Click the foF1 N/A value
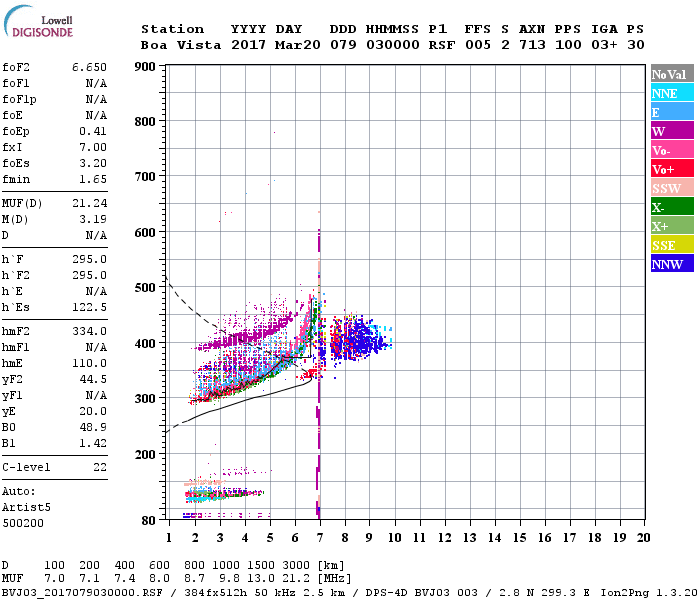 click(96, 83)
